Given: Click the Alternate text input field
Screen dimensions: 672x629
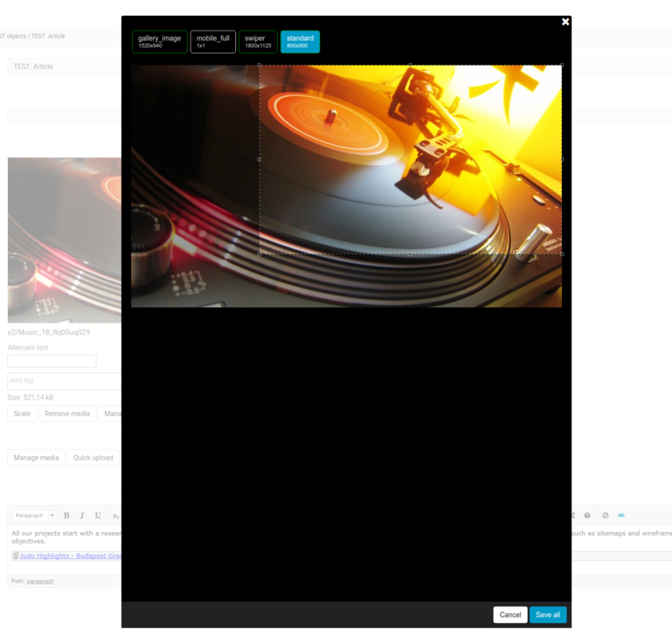Looking at the screenshot, I should pyautogui.click(x=52, y=361).
